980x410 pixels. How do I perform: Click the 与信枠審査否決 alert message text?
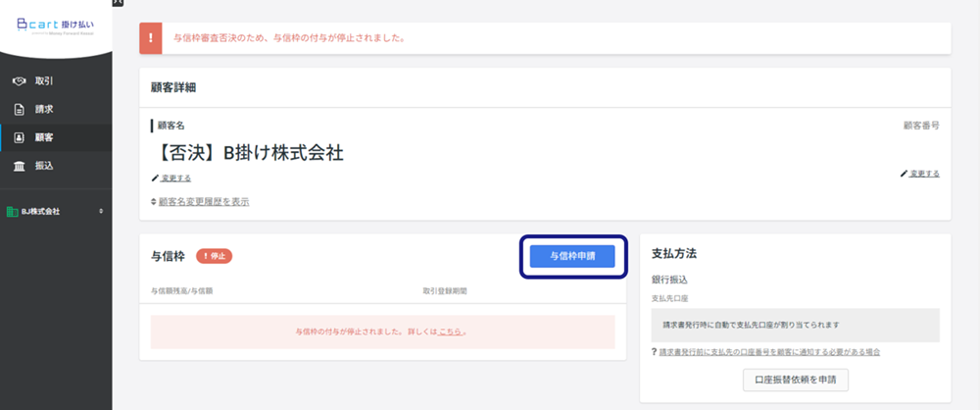(289, 38)
